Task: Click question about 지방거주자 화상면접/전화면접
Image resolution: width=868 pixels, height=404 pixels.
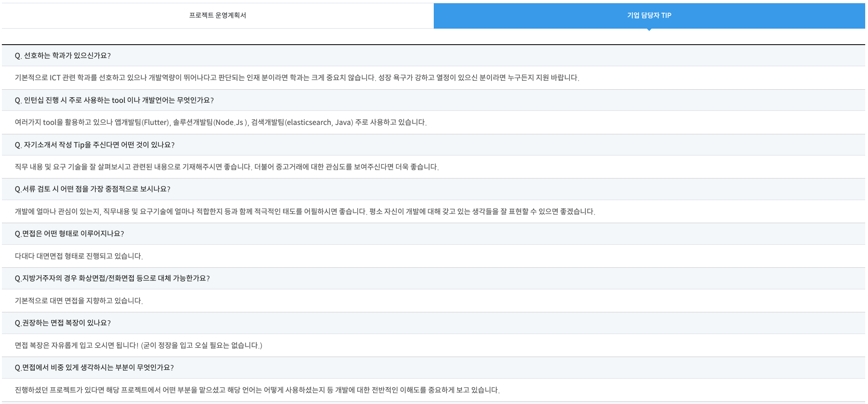Action: point(112,278)
